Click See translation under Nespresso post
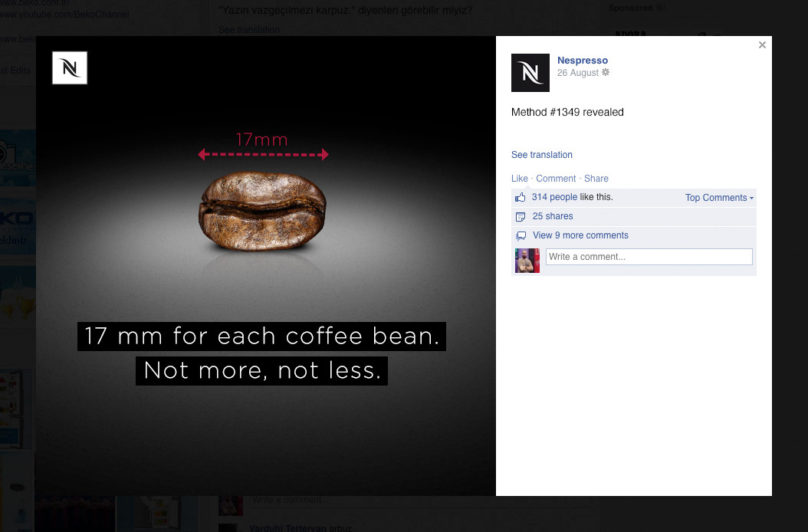 541,155
